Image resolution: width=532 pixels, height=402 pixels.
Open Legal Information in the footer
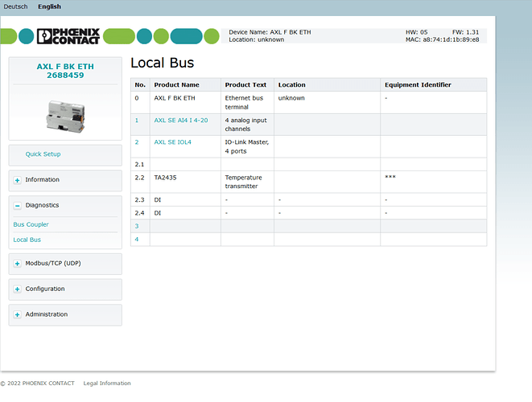tap(107, 383)
